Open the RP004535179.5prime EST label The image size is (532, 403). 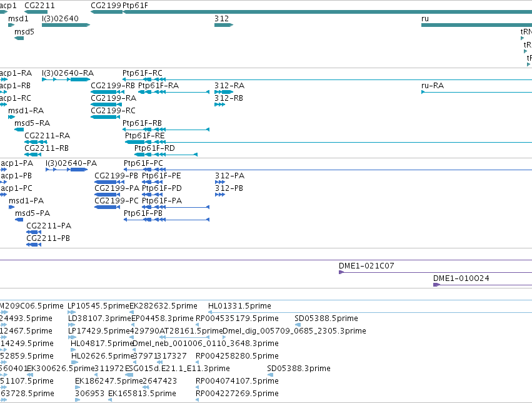tap(237, 319)
